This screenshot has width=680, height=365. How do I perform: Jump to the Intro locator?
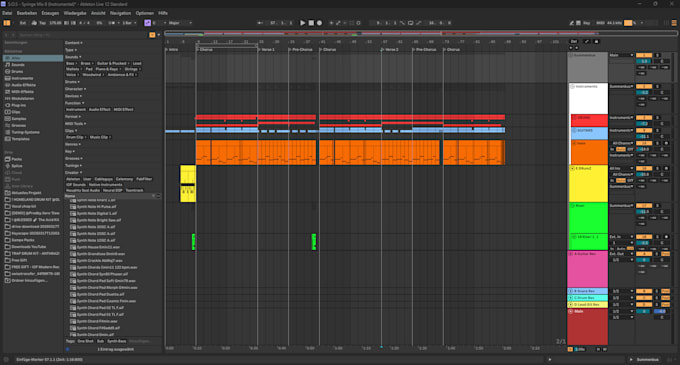click(x=172, y=50)
